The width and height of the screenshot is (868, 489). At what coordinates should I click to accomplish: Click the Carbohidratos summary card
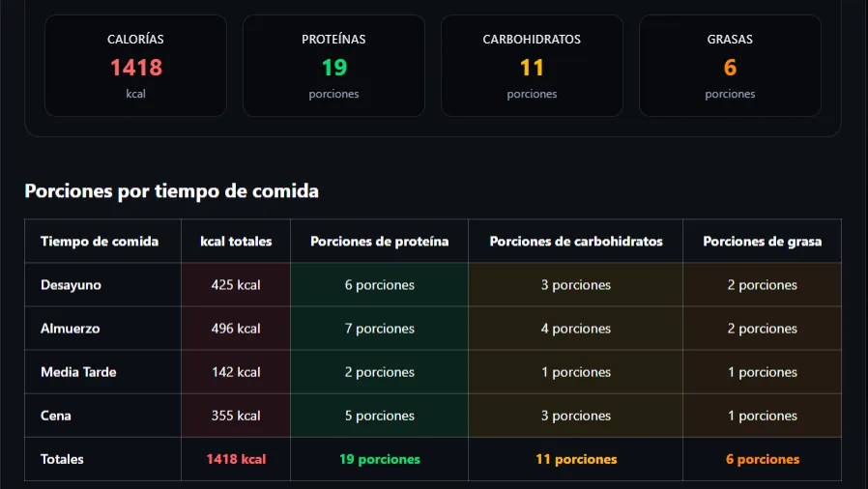click(x=532, y=66)
